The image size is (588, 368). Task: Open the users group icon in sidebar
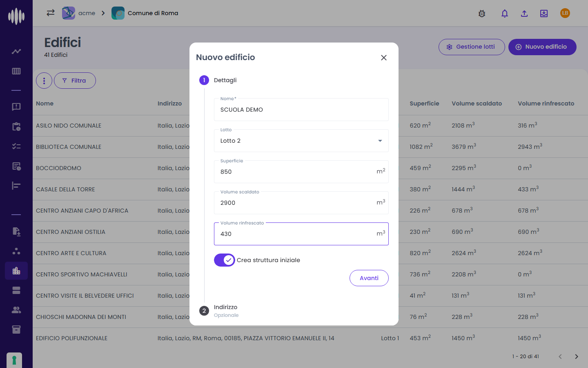click(16, 310)
